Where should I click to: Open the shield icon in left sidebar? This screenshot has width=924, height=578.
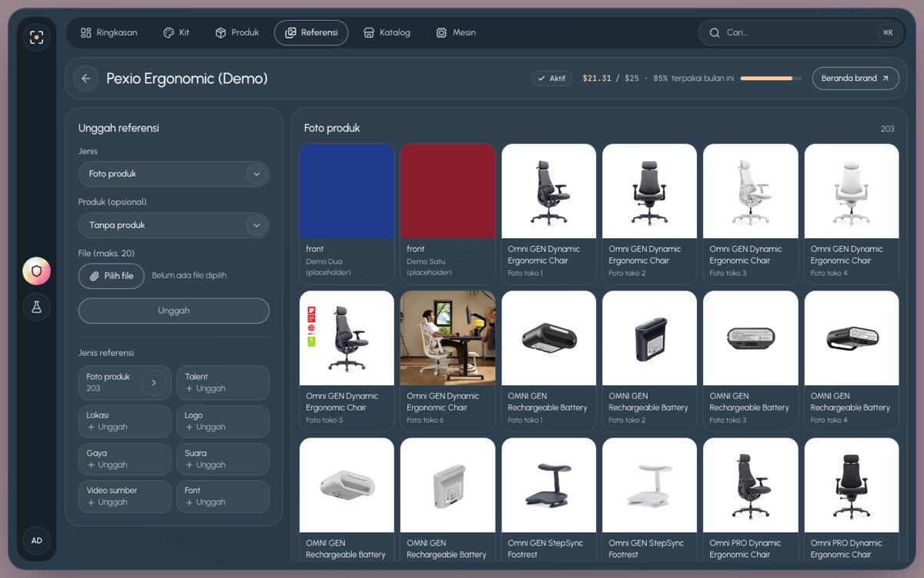click(36, 271)
